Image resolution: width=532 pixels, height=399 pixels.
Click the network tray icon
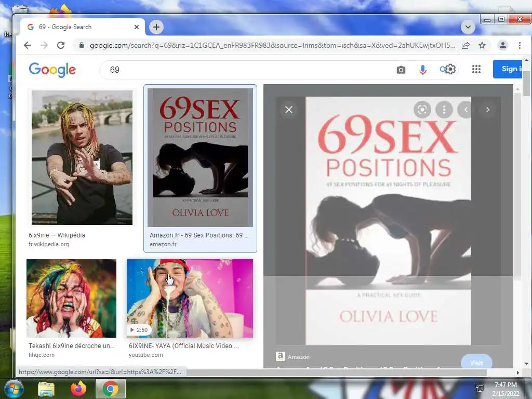click(x=480, y=389)
